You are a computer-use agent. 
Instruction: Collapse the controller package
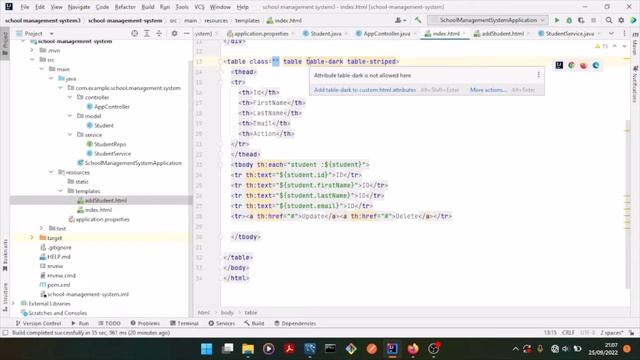tap(70, 97)
